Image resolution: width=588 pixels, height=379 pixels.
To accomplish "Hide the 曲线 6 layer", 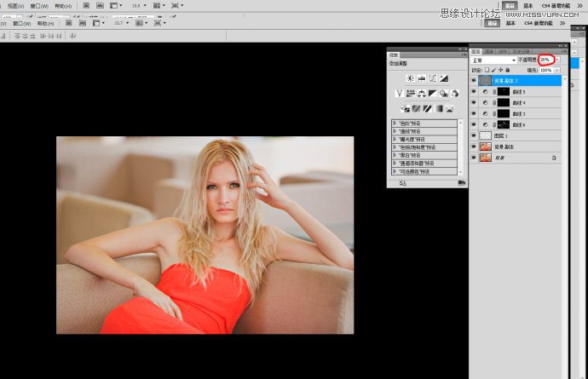I will [474, 124].
